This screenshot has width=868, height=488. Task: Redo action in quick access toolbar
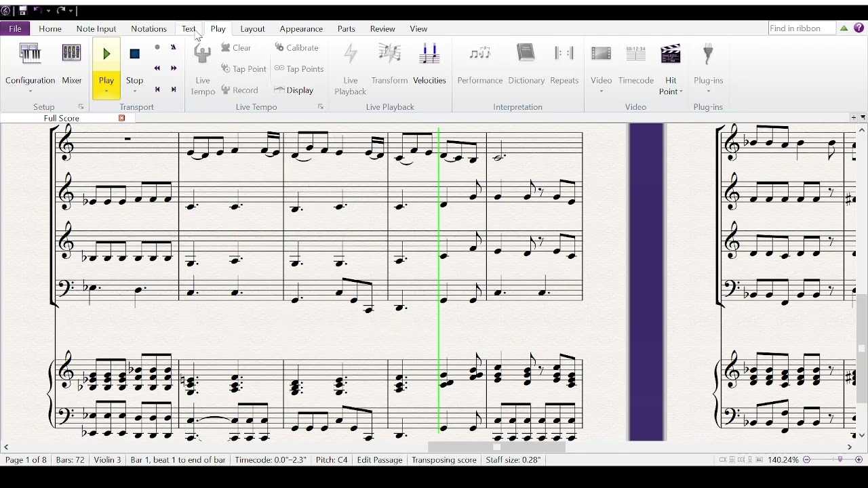point(61,11)
